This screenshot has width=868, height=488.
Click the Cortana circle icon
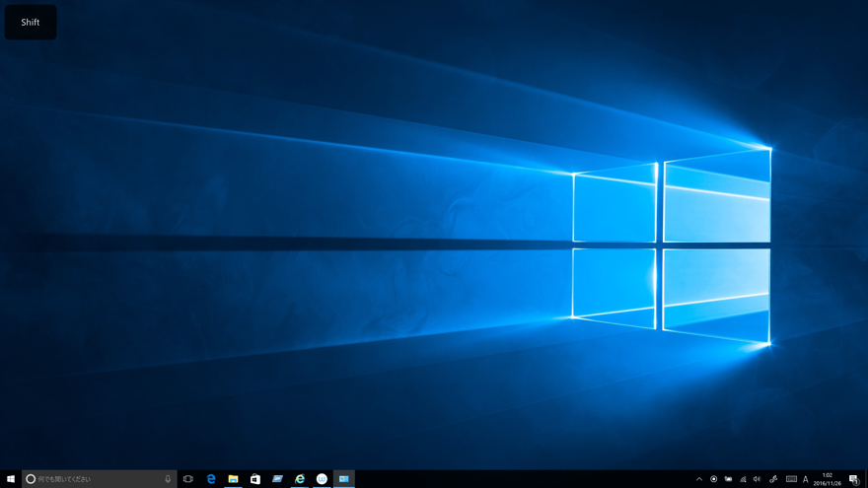31,479
